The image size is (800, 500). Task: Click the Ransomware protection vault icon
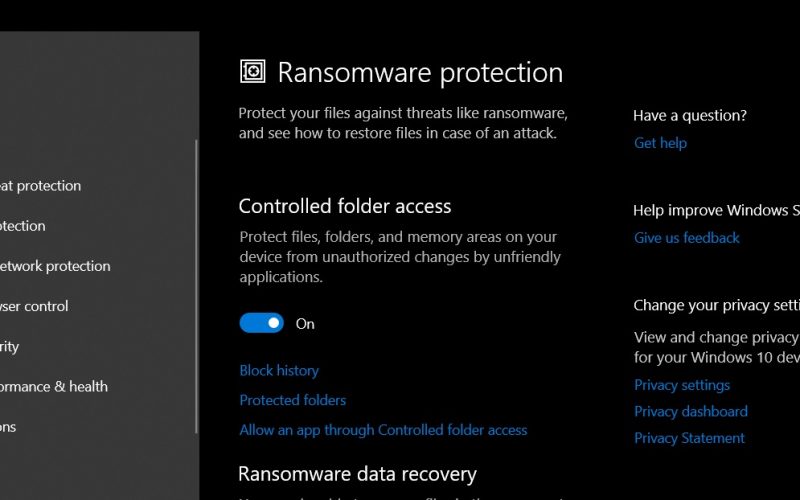(253, 71)
